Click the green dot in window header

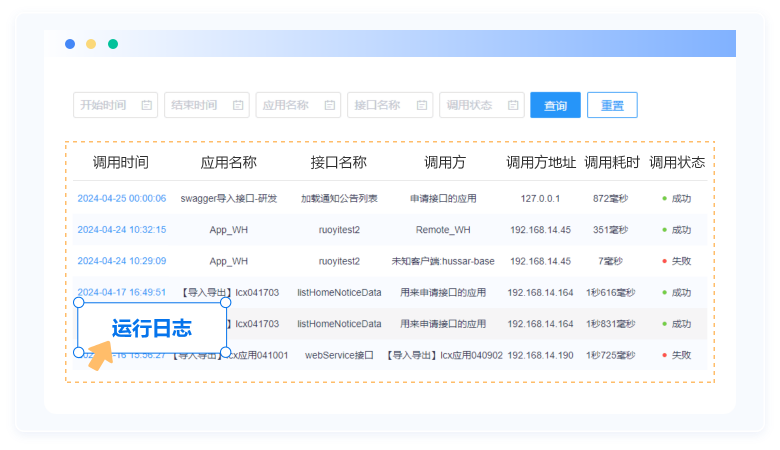pyautogui.click(x=113, y=44)
